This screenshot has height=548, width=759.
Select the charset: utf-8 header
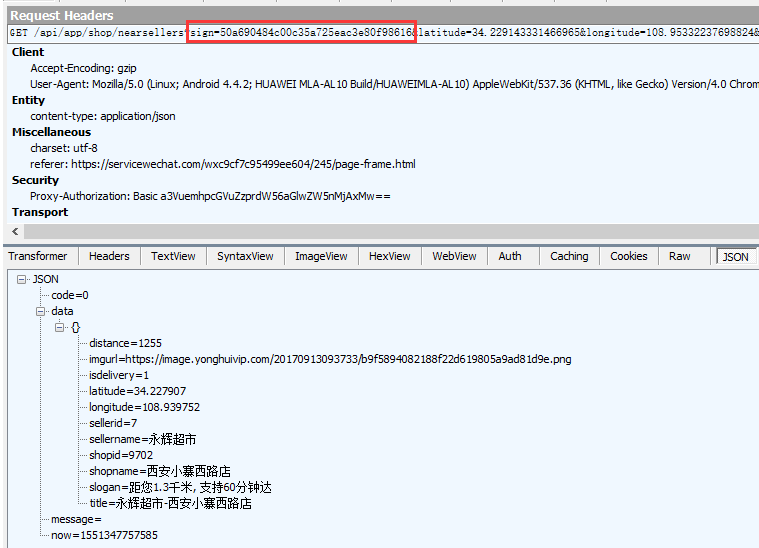tap(64, 148)
